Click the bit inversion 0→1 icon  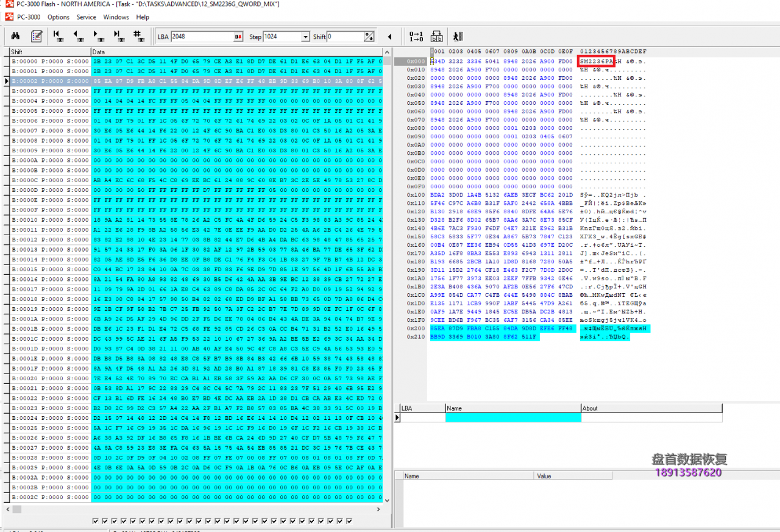[x=416, y=37]
